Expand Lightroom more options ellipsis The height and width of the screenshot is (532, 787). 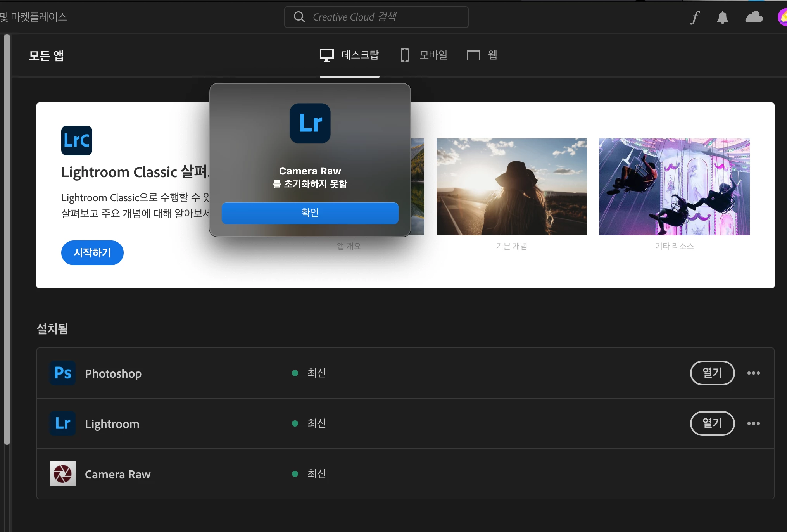[x=753, y=423]
